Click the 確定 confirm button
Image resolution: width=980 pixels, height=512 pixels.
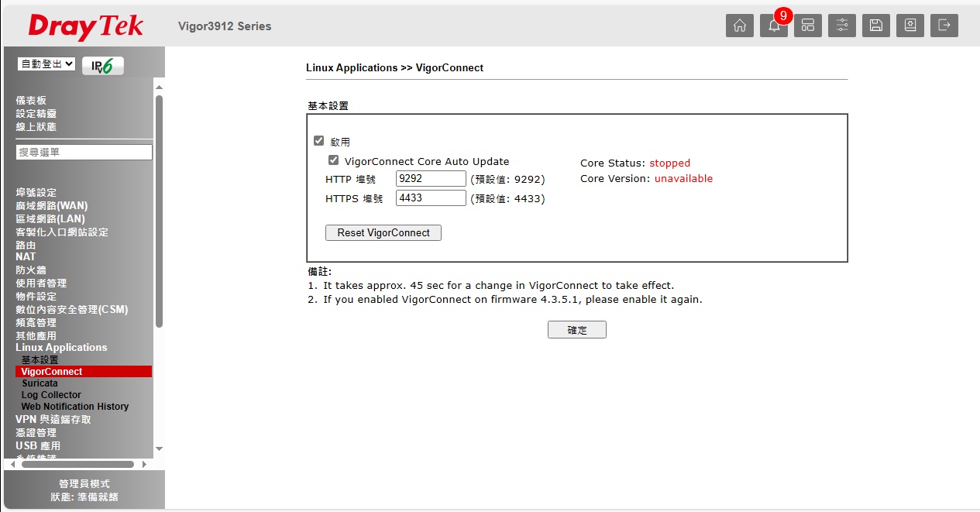(x=576, y=330)
